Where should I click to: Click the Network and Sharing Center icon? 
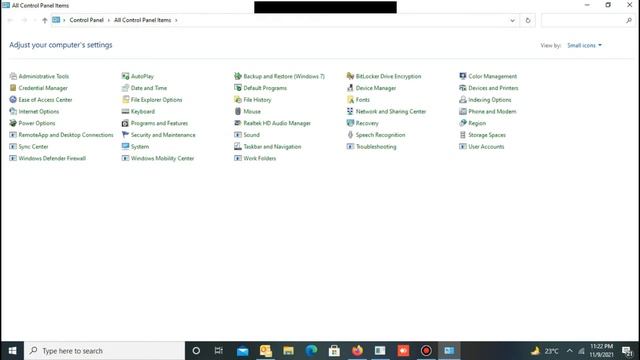[350, 111]
